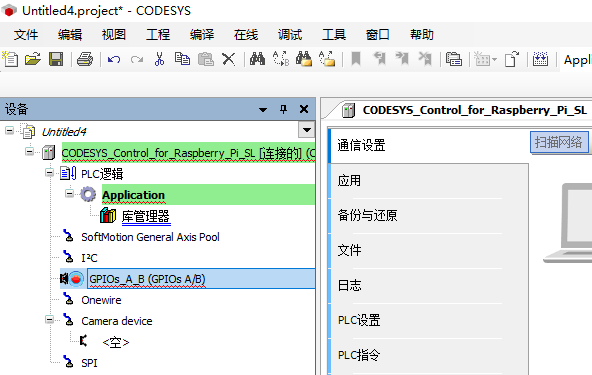The width and height of the screenshot is (592, 375).
Task: Go to previous bookmark icon
Action: click(379, 59)
